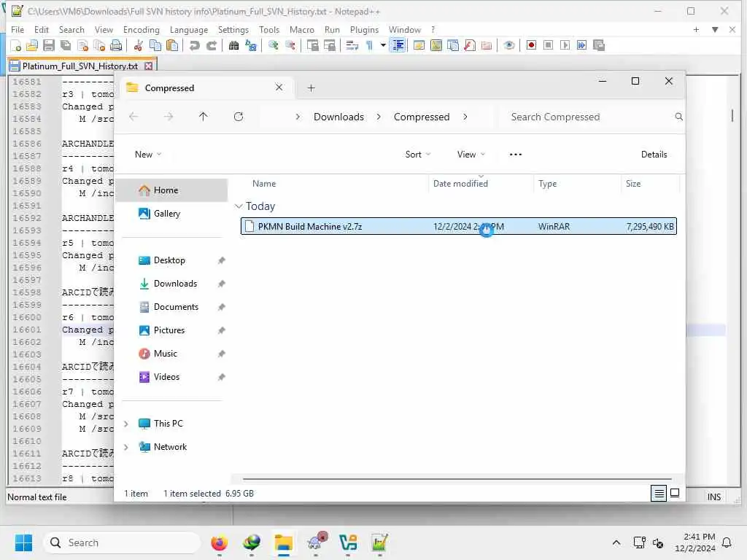Viewport: 747px width, 560px height.
Task: Switch Explorer to details list view toggle
Action: tap(659, 494)
